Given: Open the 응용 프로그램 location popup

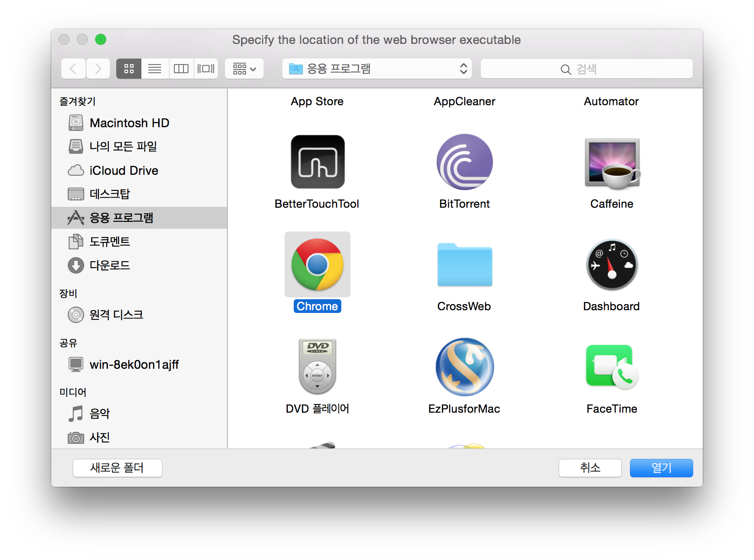Looking at the screenshot, I should pyautogui.click(x=377, y=69).
